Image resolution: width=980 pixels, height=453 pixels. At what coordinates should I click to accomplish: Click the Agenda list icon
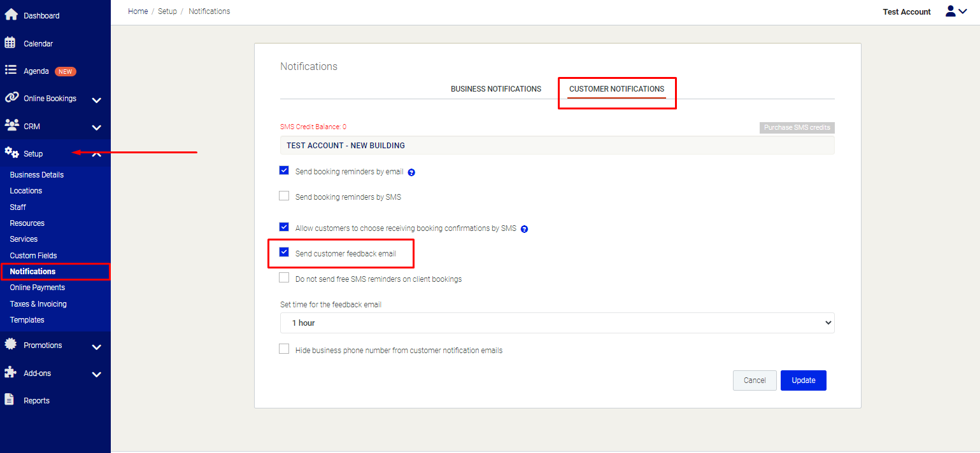[x=10, y=71]
